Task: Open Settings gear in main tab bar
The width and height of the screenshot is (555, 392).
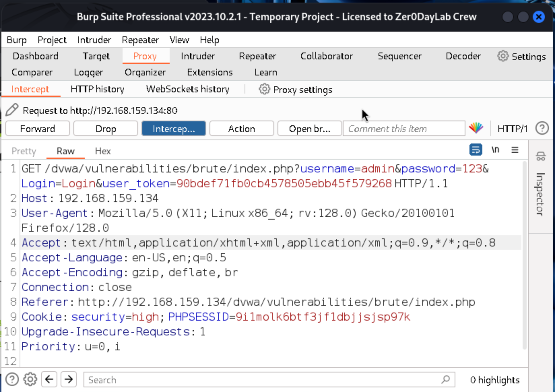Action: tap(521, 56)
